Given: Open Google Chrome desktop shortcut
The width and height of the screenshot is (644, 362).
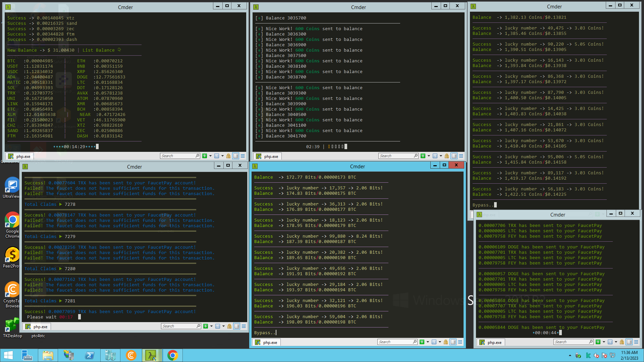Looking at the screenshot, I should click(12, 225).
